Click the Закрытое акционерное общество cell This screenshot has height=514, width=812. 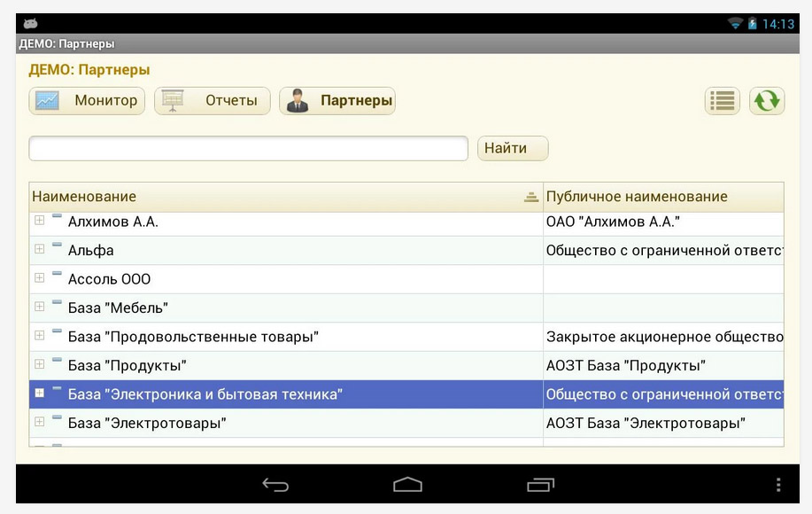pos(664,337)
